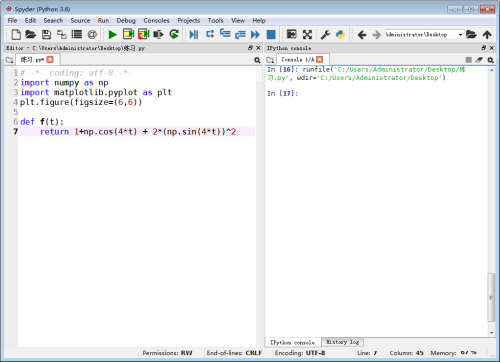Open the File menu
Viewport: 500px width, 362px height.
[x=12, y=21]
